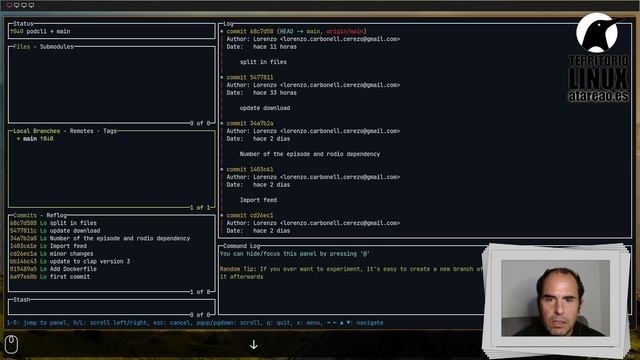Click 'commit 68c7d58' header in Log panel
This screenshot has height=360, width=640.
(250, 31)
